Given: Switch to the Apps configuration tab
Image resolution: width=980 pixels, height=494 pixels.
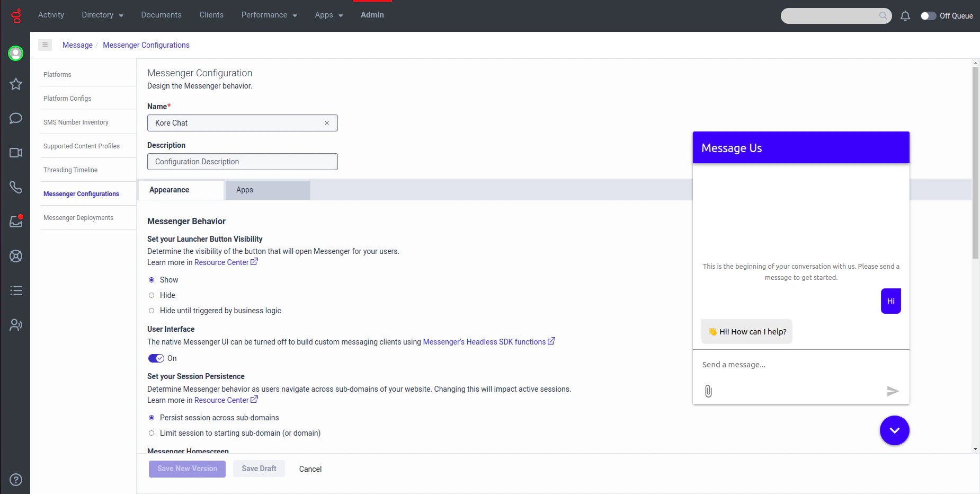Looking at the screenshot, I should [244, 190].
